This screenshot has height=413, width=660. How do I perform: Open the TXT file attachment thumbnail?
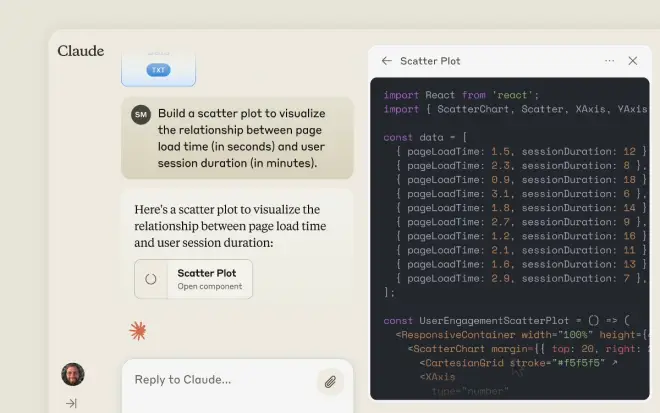click(x=158, y=69)
